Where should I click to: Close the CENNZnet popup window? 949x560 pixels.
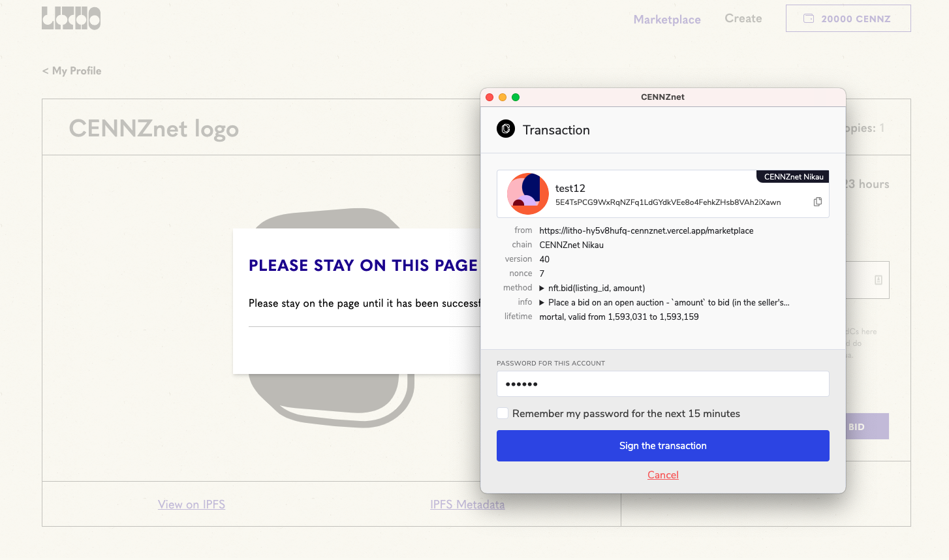tap(490, 97)
